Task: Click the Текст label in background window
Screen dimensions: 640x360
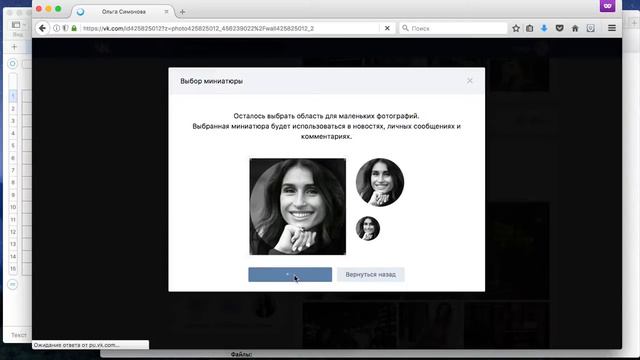Action: point(18,335)
